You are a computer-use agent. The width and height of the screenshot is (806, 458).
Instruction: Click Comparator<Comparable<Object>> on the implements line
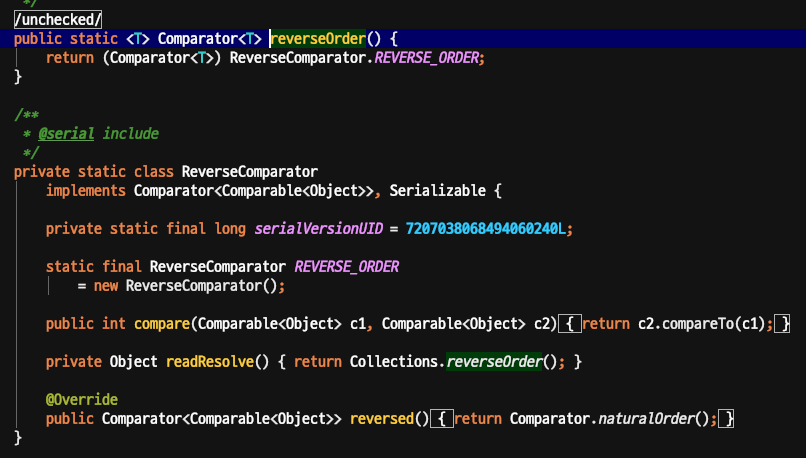pos(254,191)
